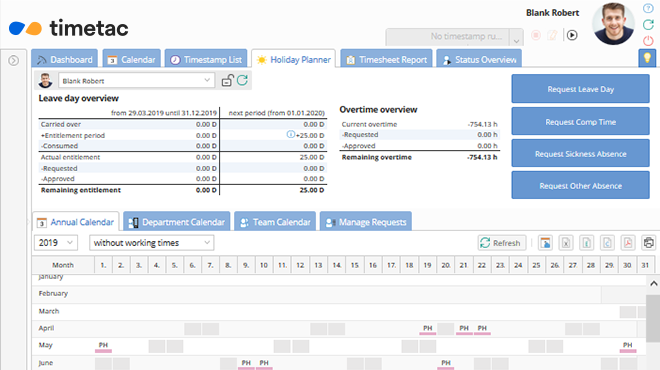
Task: Open the 2019 year dropdown
Action: (x=56, y=242)
